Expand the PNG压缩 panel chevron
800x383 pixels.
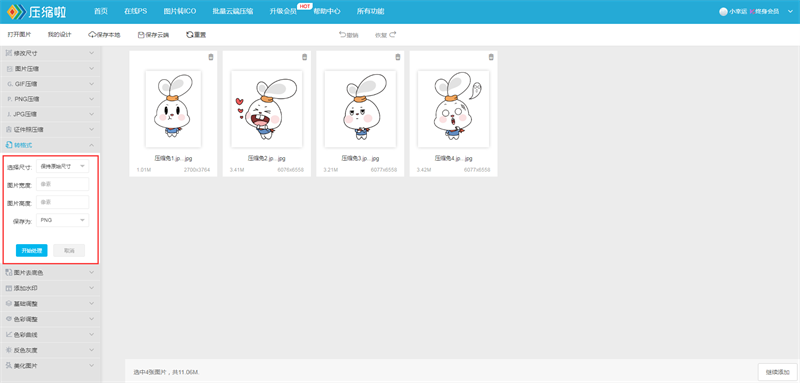pos(91,99)
